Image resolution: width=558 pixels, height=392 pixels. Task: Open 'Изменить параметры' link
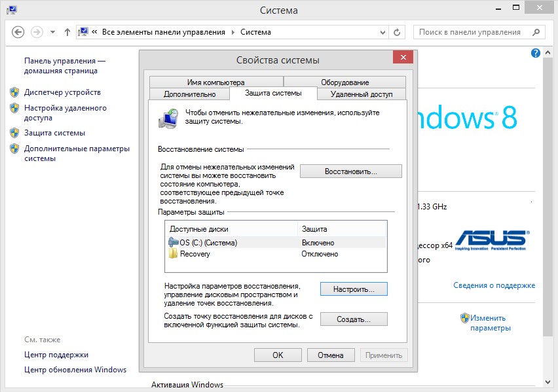point(491,323)
